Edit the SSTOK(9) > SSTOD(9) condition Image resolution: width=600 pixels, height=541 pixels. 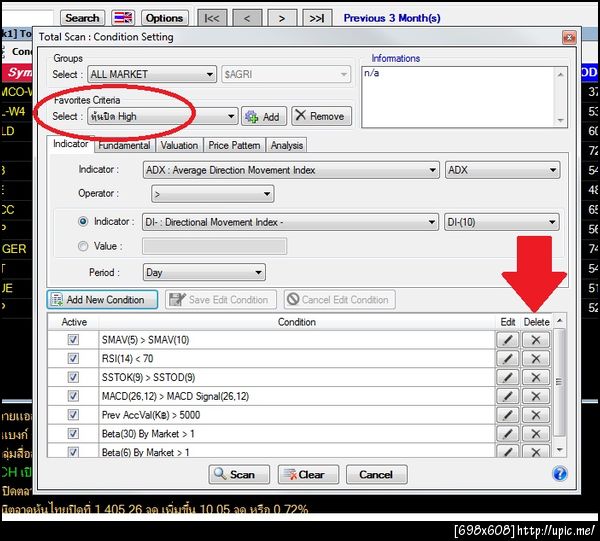point(507,377)
